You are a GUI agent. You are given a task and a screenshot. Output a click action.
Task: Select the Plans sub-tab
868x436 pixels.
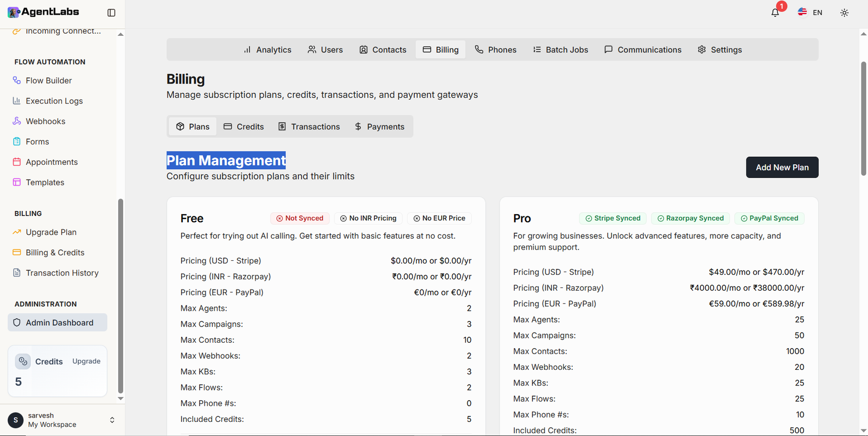tap(193, 126)
